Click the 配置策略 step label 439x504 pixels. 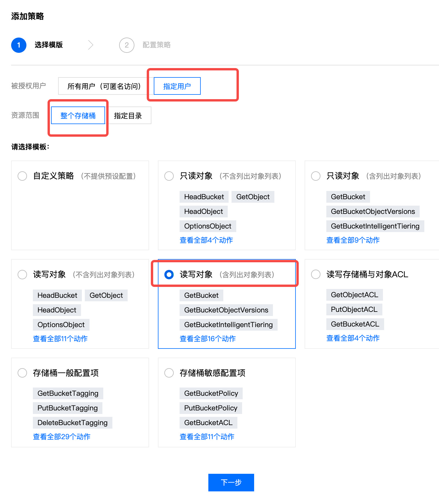coord(157,45)
